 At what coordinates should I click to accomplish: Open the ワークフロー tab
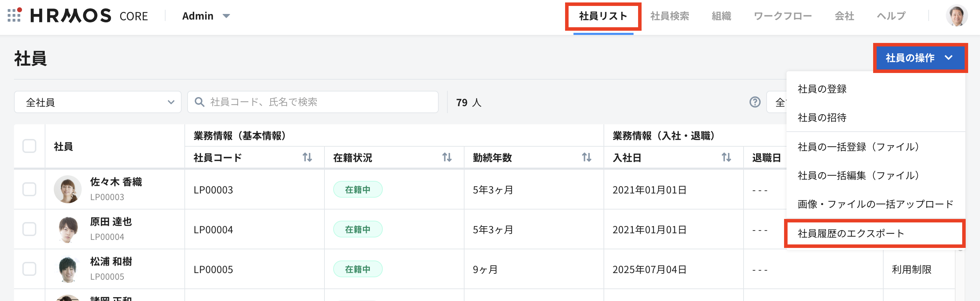click(x=783, y=16)
